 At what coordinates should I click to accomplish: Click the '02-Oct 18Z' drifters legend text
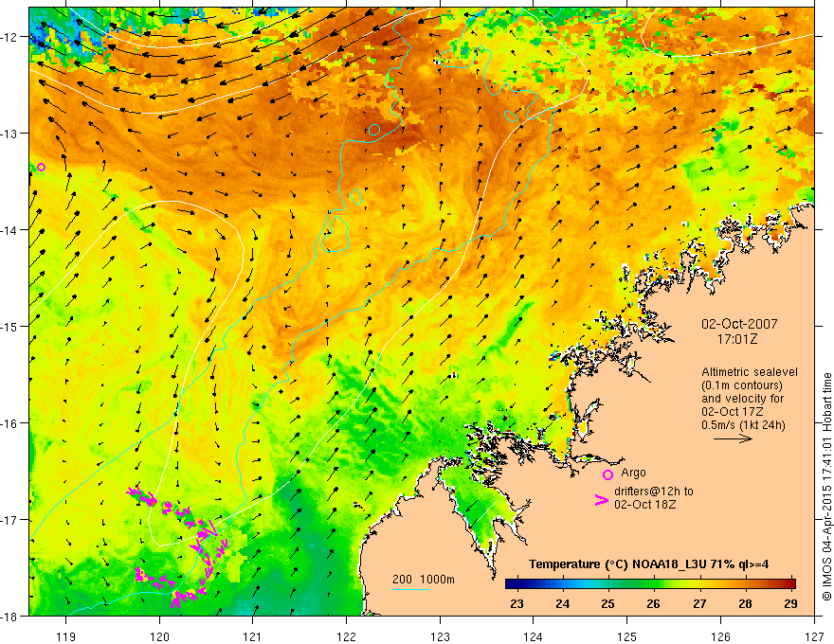tap(645, 504)
